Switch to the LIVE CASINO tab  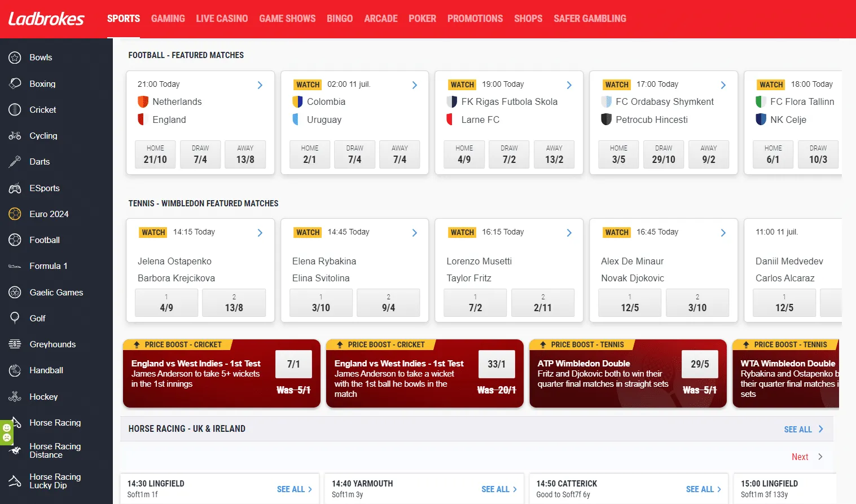(x=222, y=19)
